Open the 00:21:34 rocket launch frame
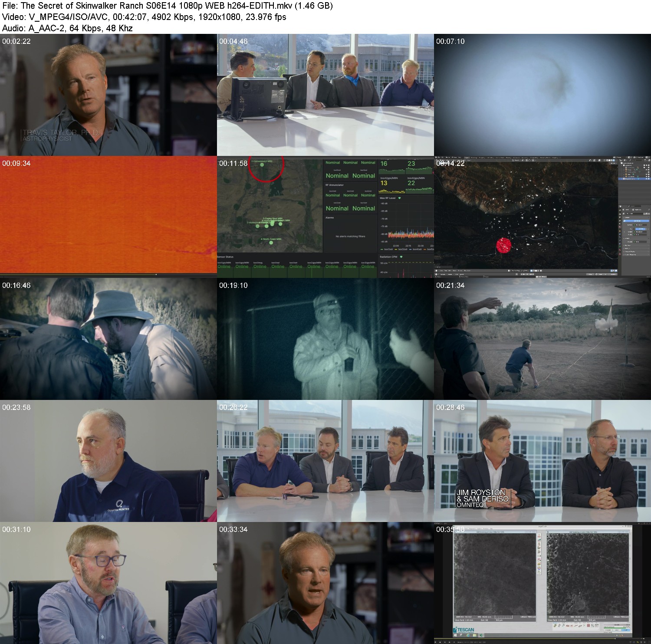Image resolution: width=651 pixels, height=644 pixels. (542, 339)
